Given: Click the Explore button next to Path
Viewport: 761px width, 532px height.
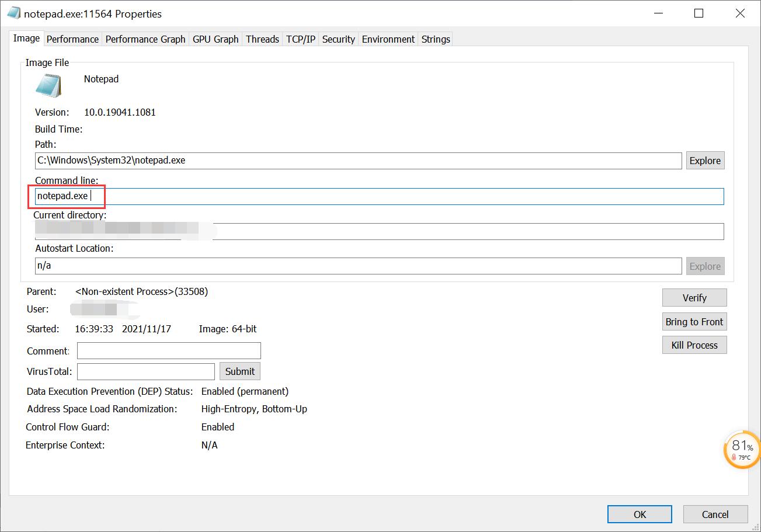Looking at the screenshot, I should tap(705, 161).
